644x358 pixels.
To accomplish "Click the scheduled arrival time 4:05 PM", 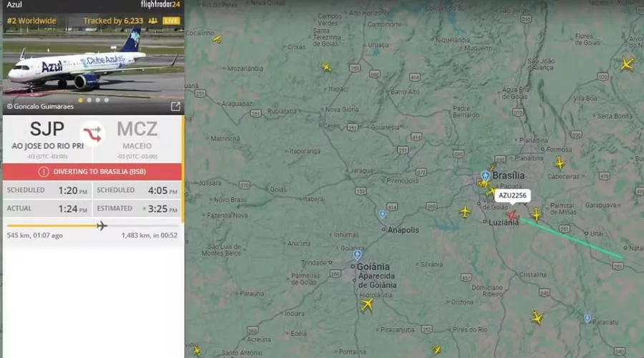I will pos(162,190).
